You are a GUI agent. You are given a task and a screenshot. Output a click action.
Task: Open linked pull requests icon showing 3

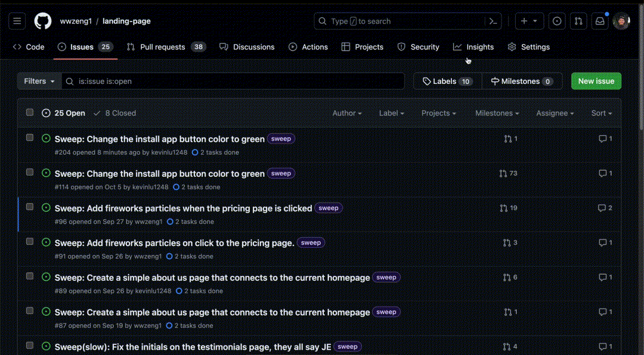510,242
